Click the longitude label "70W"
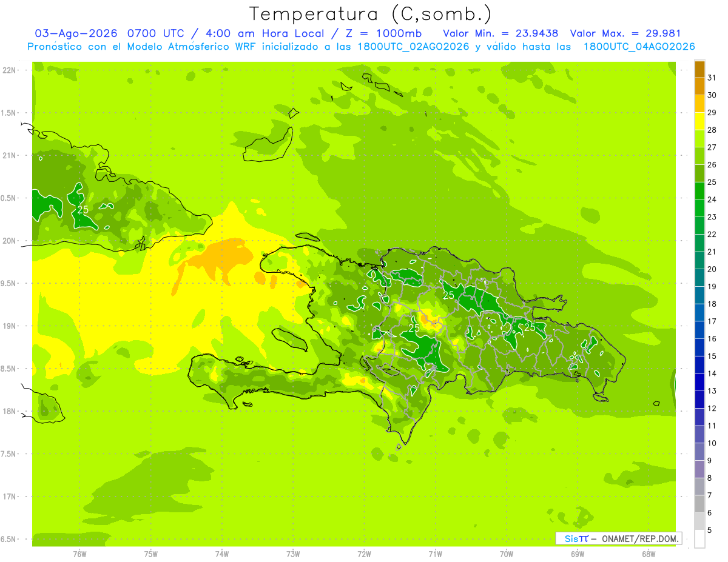Viewport: 728px width, 562px height. [x=507, y=554]
